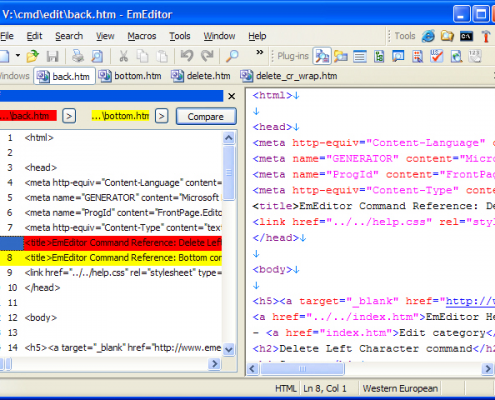The height and width of the screenshot is (400, 495).
Task: Click the underlined http:// link in editor
Action: coord(470,301)
